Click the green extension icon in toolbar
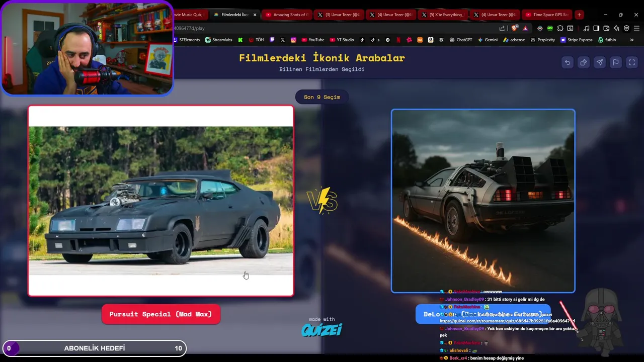 [x=550, y=28]
